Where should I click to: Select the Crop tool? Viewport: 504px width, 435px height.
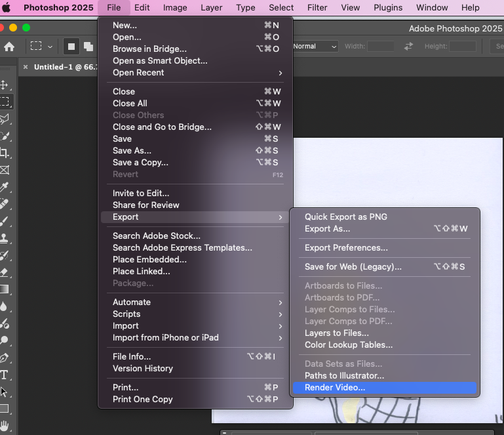(4, 153)
